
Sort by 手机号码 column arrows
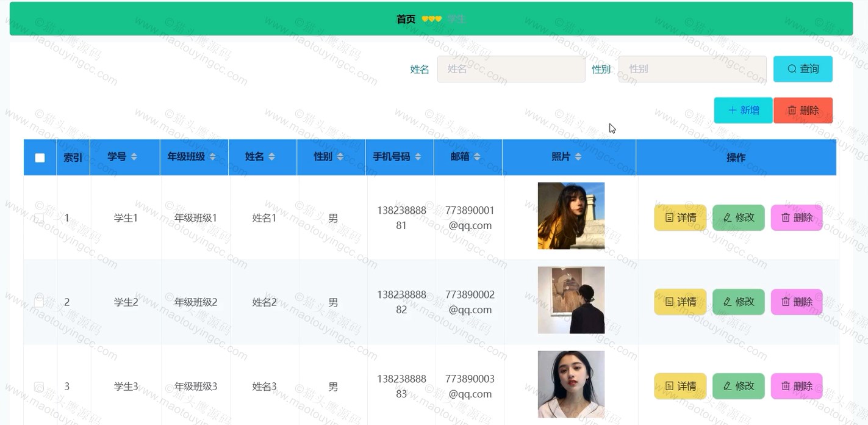coord(418,157)
